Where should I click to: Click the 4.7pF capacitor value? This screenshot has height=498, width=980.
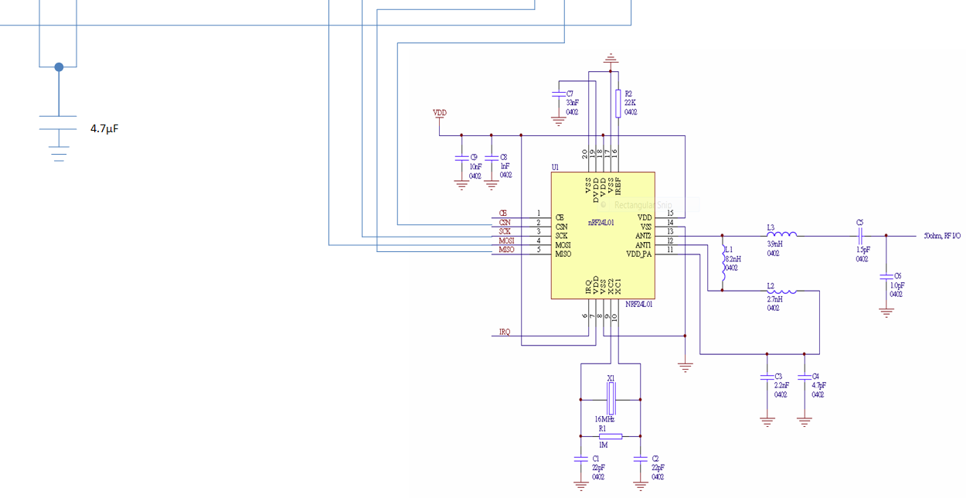[819, 386]
